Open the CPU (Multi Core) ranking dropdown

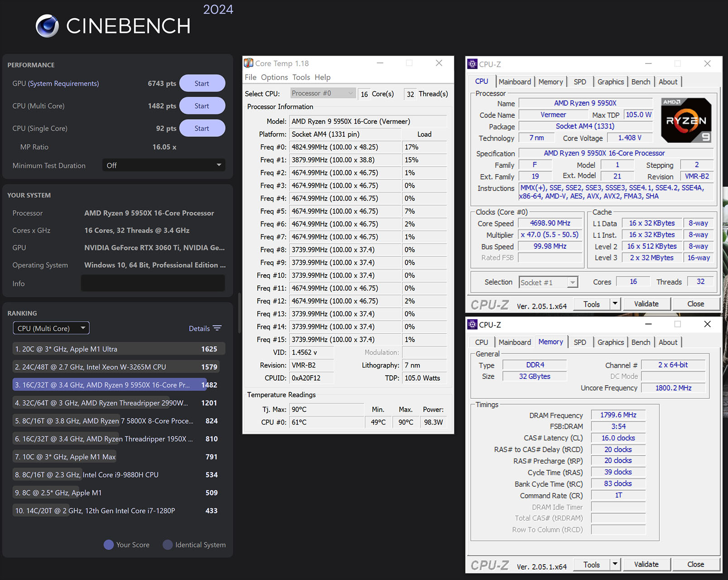(51, 328)
